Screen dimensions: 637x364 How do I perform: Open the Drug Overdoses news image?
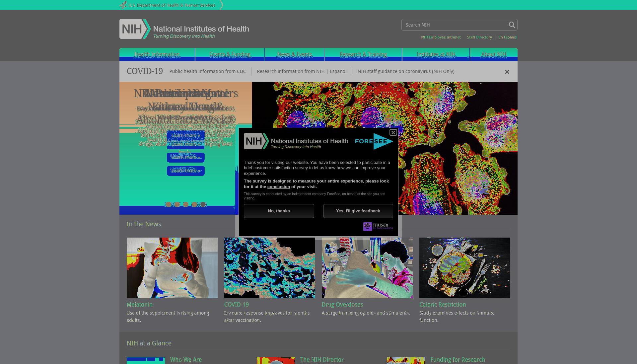tap(367, 268)
